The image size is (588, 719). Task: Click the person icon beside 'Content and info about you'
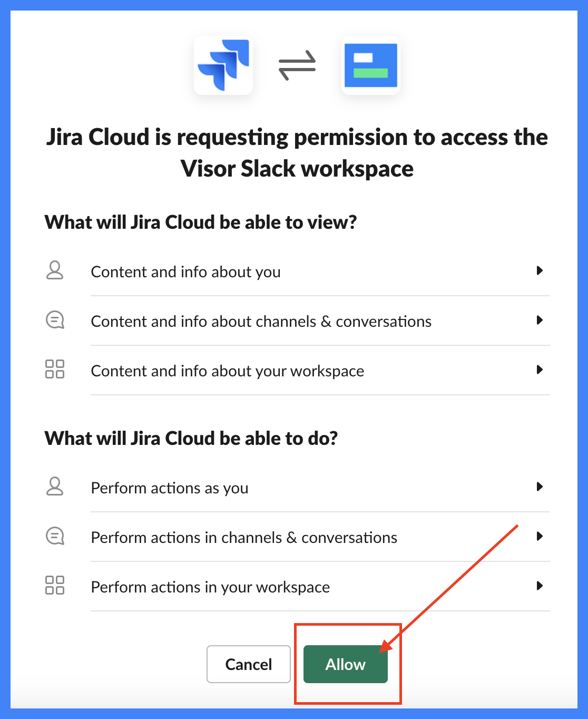(x=55, y=271)
